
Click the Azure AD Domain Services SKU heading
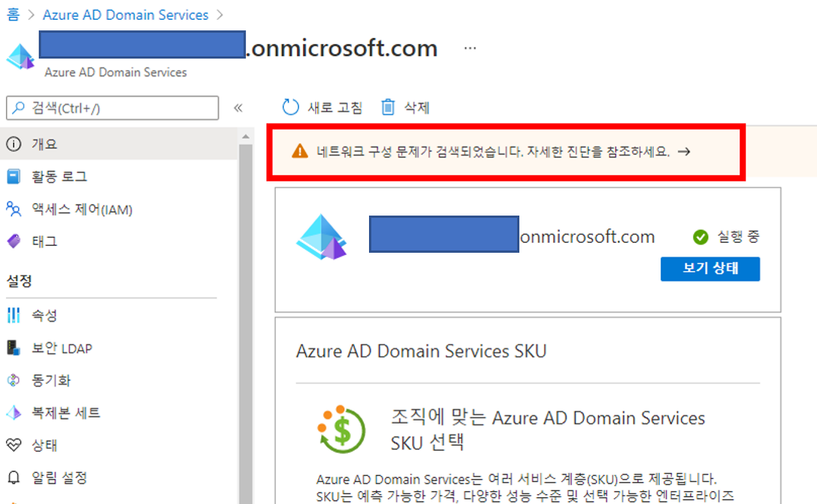(421, 351)
